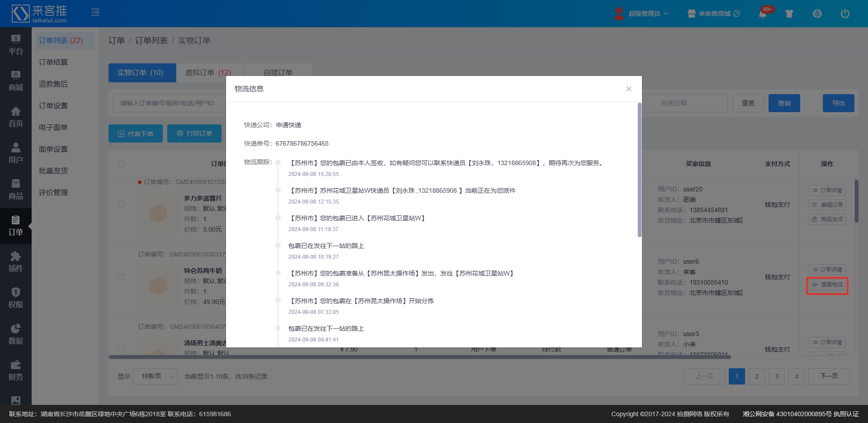The height and width of the screenshot is (423, 868).
Task: Open the notification bell icon
Action: (x=763, y=14)
